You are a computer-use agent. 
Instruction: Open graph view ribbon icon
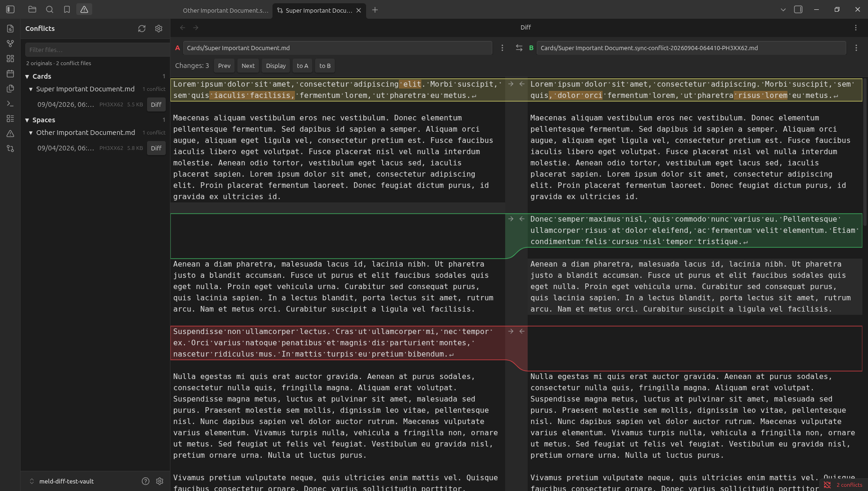pyautogui.click(x=10, y=44)
